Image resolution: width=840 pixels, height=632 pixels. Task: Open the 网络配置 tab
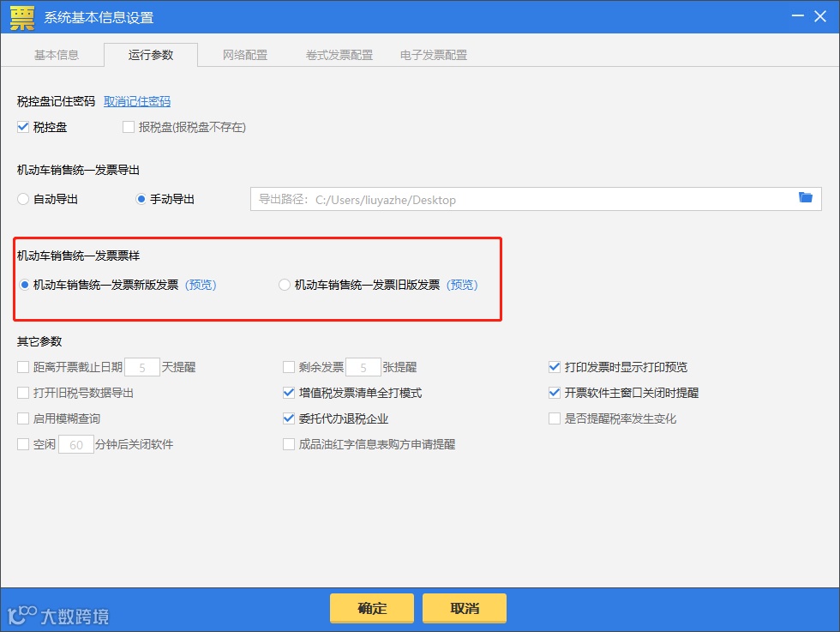pos(245,55)
